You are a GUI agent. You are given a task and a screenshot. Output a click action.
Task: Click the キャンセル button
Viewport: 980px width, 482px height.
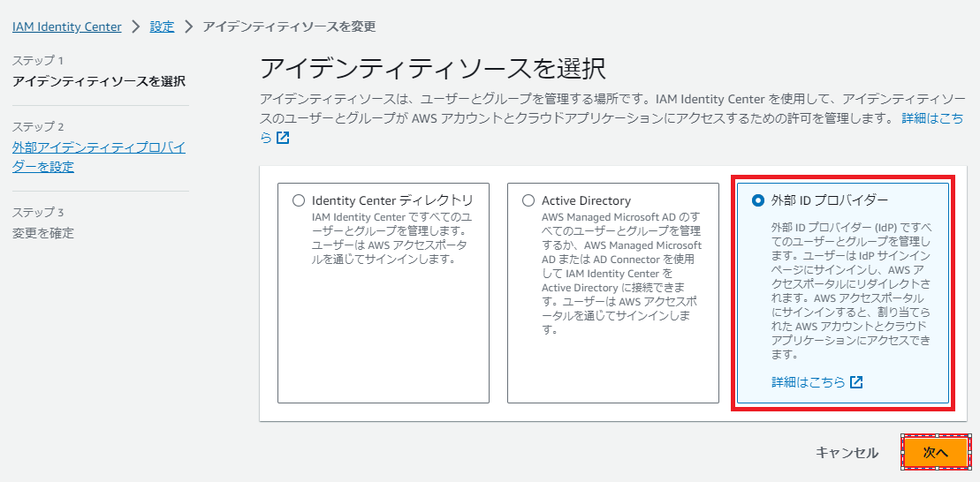pos(847,453)
